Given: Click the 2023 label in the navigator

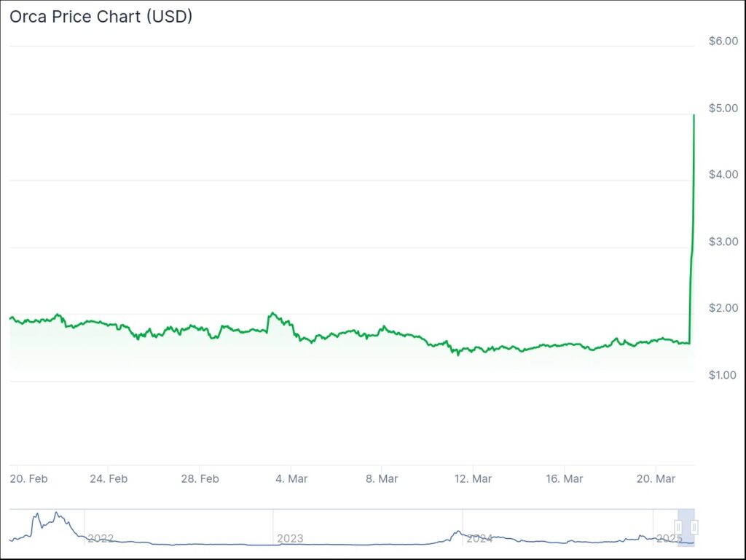Looking at the screenshot, I should pyautogui.click(x=290, y=539).
